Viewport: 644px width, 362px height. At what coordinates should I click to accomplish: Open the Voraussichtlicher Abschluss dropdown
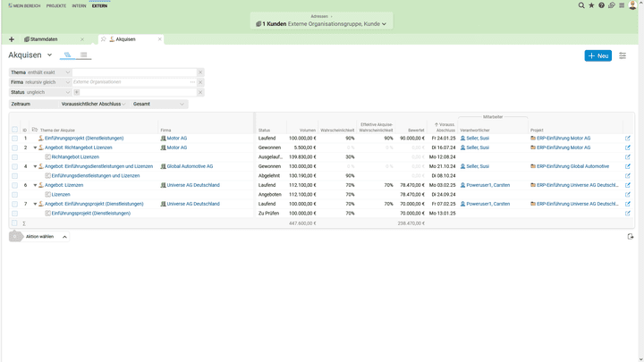93,104
